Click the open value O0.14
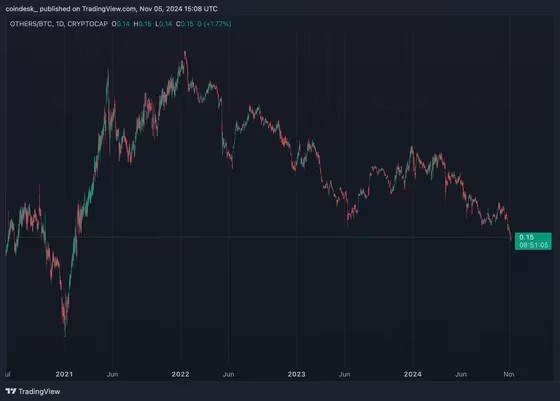This screenshot has width=560, height=401. (121, 24)
